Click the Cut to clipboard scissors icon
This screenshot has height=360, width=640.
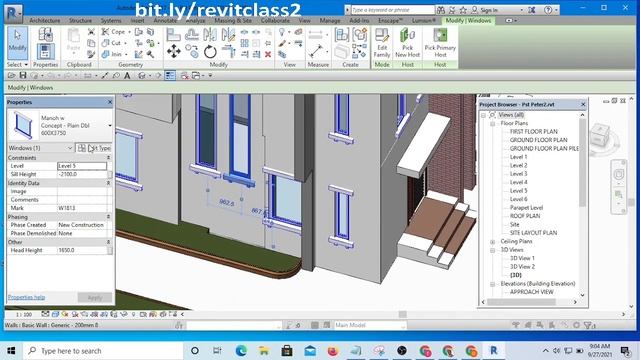pyautogui.click(x=91, y=32)
